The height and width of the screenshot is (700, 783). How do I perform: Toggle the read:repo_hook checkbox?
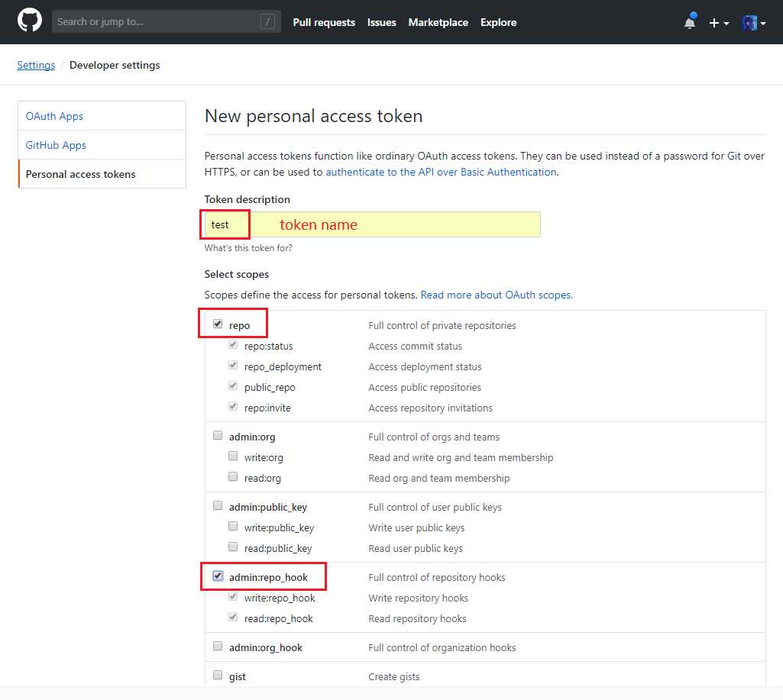tap(233, 618)
